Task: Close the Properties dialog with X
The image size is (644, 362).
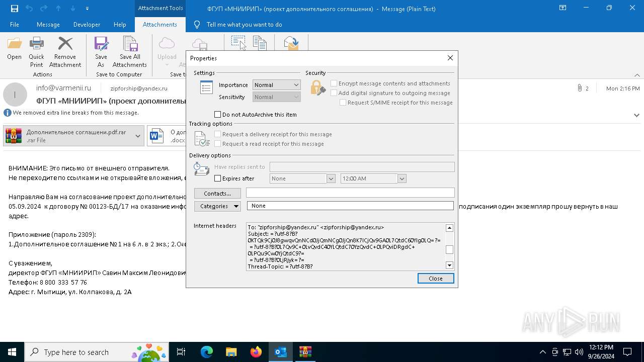Action: [x=450, y=58]
